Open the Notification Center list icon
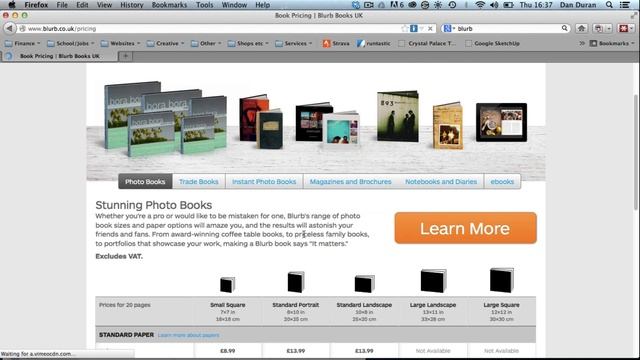Viewport: 640px width, 360px height. point(624,5)
